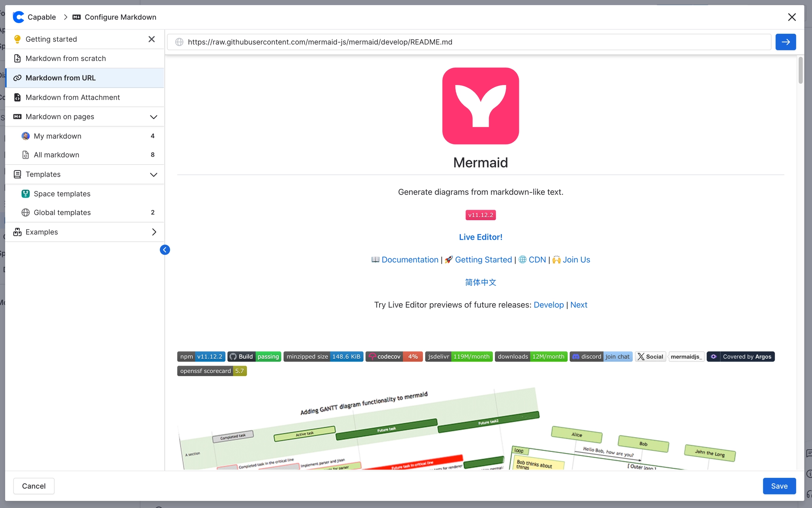The width and height of the screenshot is (812, 508).
Task: Open Markdown from scratch
Action: [x=65, y=58]
